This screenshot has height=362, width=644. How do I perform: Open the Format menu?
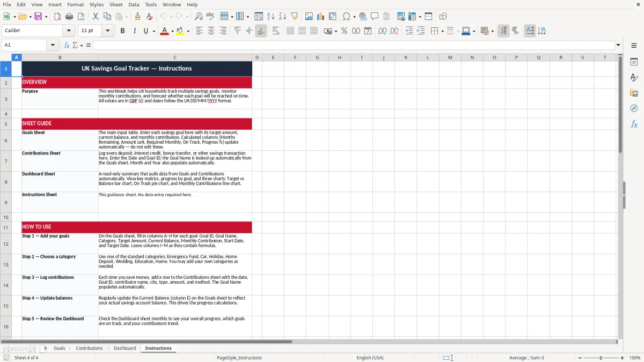click(x=76, y=4)
